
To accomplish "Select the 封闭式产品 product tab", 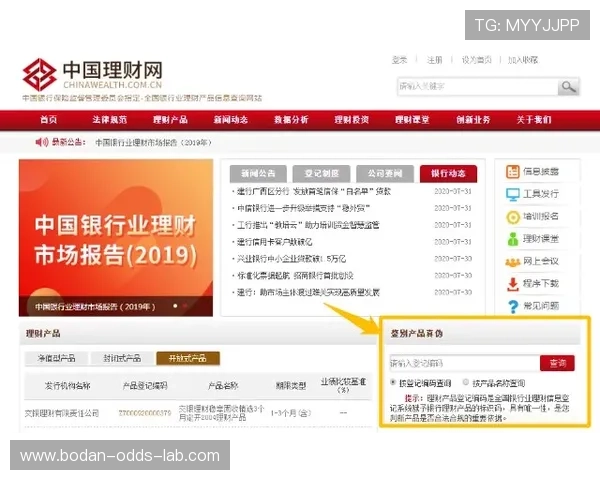I will point(122,358).
